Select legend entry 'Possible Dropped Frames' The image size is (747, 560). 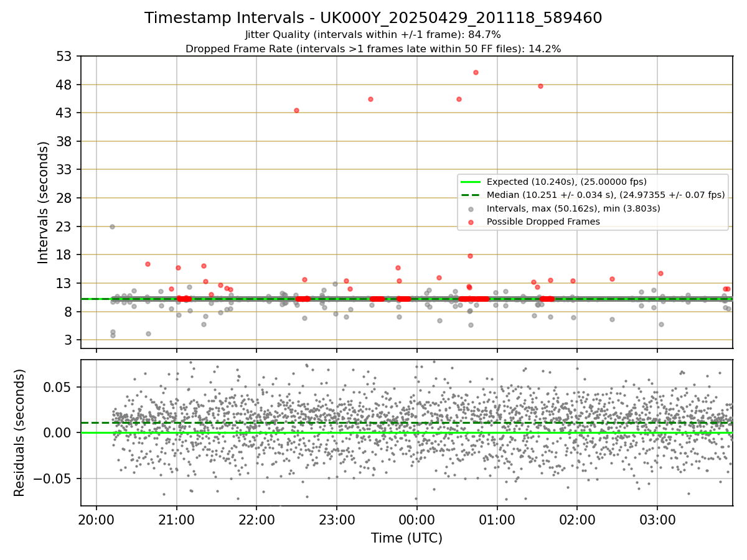[543, 222]
